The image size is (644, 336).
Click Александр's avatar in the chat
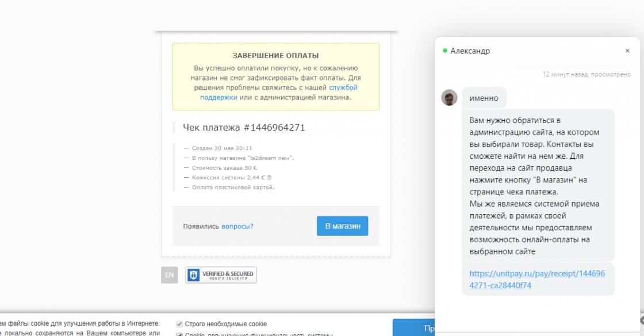449,98
